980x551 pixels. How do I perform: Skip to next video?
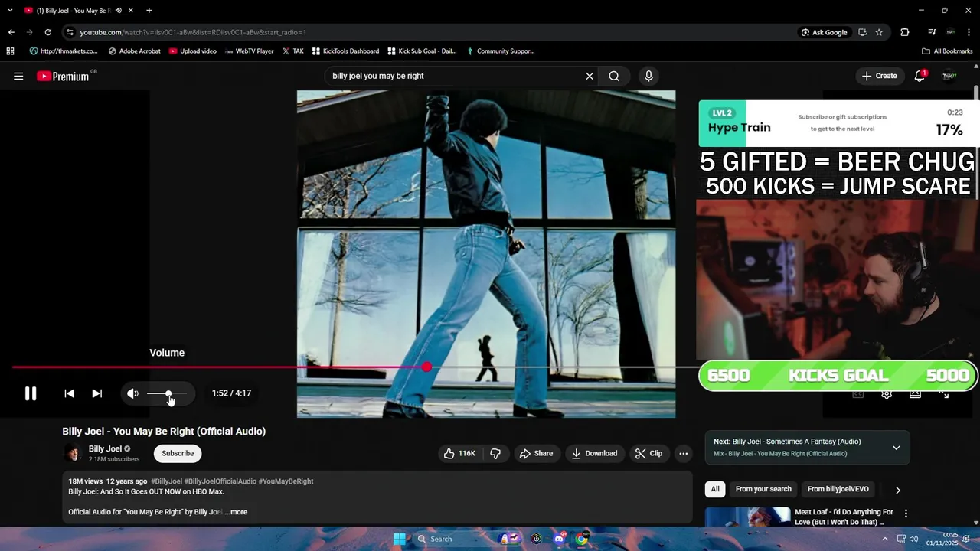[96, 393]
